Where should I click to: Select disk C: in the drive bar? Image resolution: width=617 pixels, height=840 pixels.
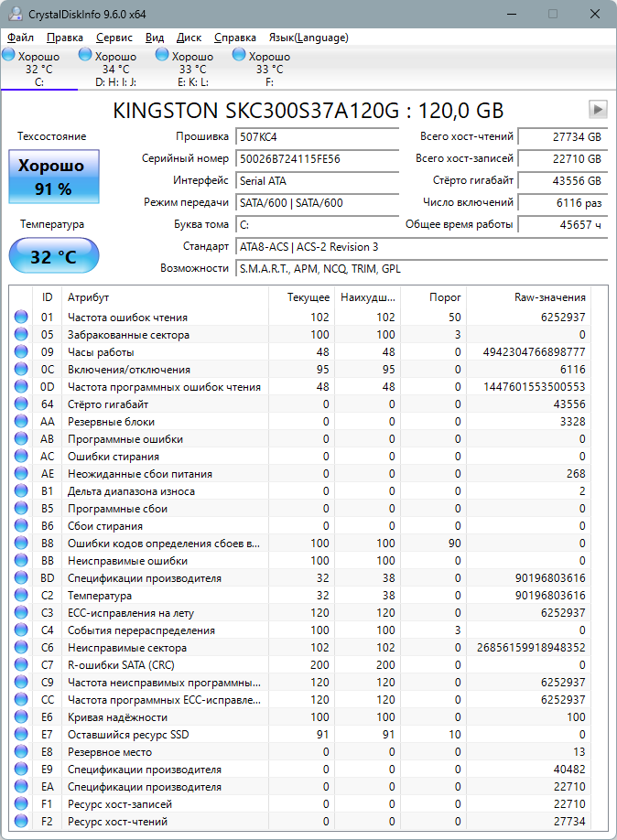point(38,69)
